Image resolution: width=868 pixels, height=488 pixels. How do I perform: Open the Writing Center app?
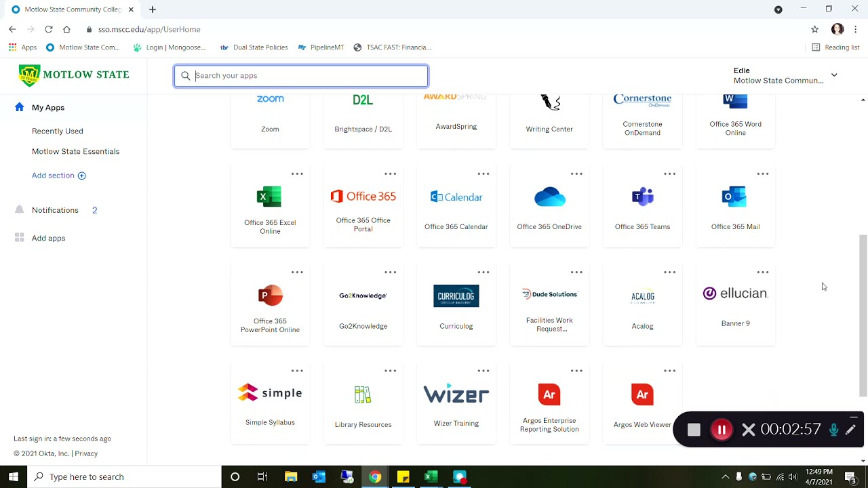tap(549, 121)
